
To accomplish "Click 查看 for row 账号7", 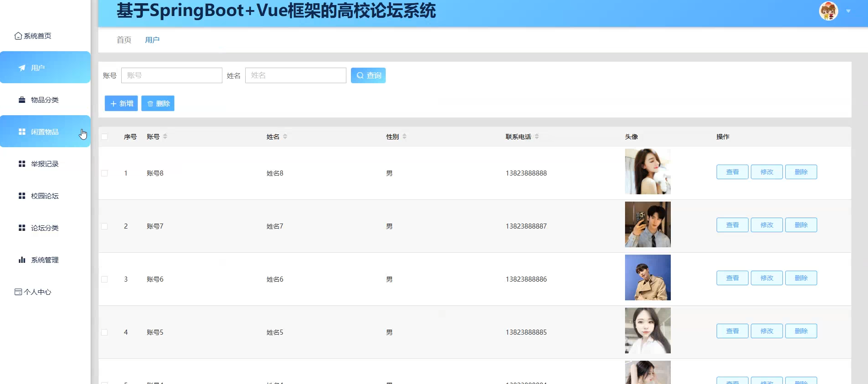I will tap(733, 225).
